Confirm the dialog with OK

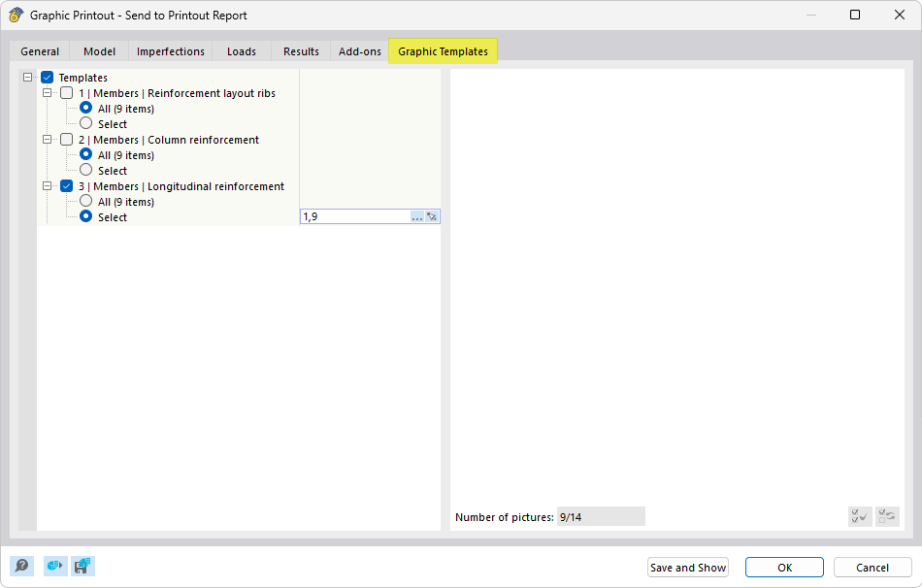tap(783, 567)
